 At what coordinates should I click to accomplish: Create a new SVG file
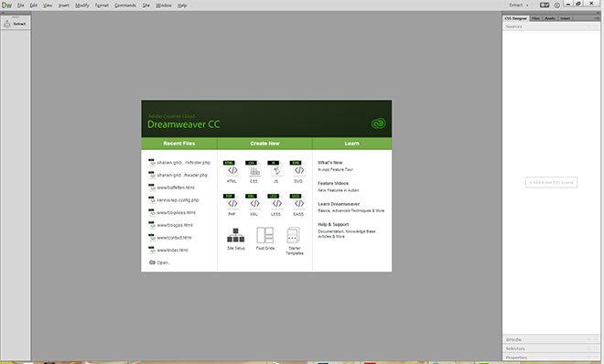pyautogui.click(x=298, y=171)
